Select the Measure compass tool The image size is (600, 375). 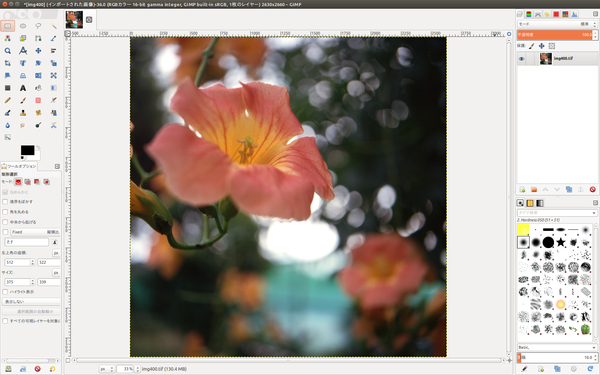[23, 51]
